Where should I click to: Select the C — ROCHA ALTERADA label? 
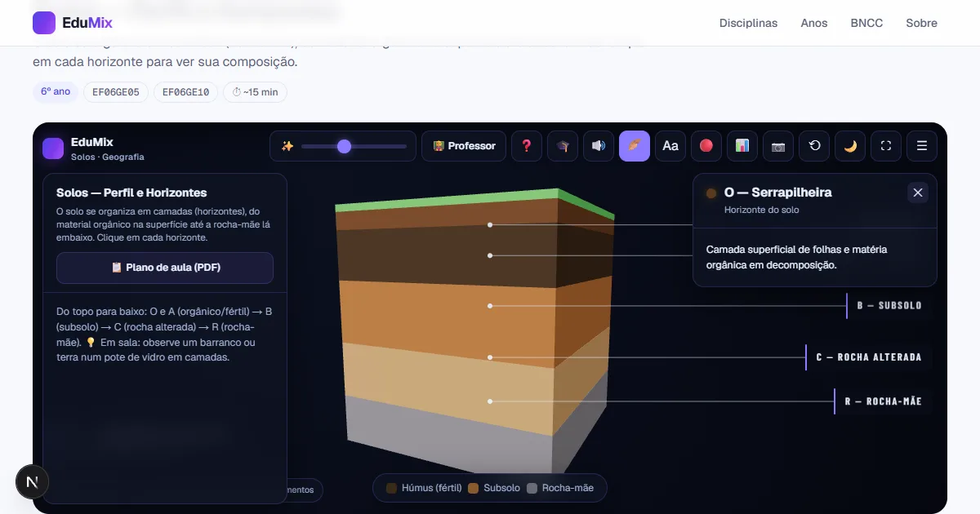869,357
